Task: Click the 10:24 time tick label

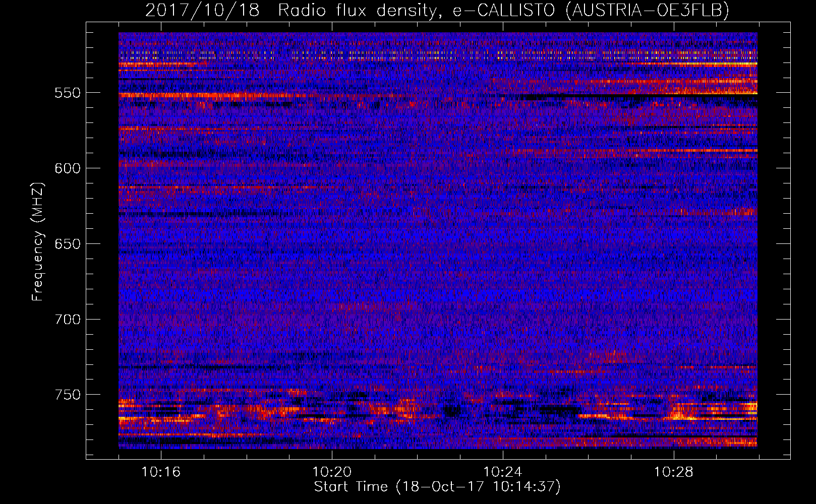Action: [x=503, y=472]
